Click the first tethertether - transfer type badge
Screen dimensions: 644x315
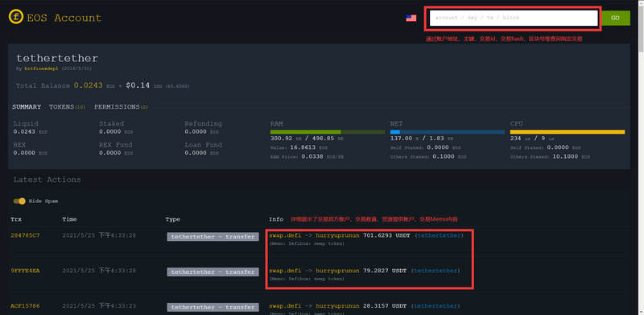pos(213,237)
